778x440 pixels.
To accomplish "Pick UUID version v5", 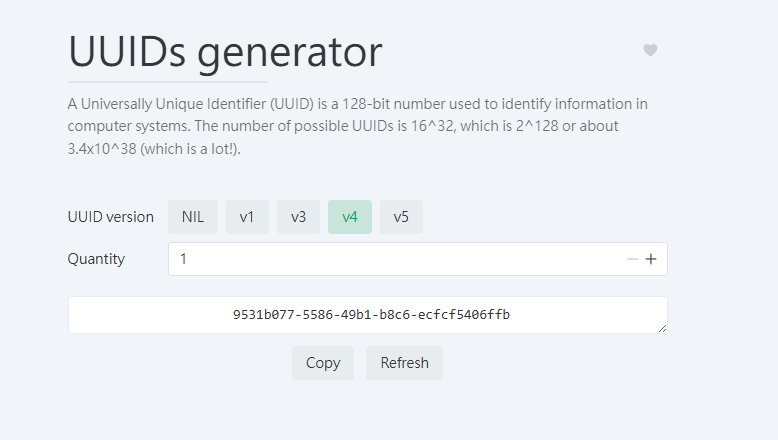I will (401, 217).
